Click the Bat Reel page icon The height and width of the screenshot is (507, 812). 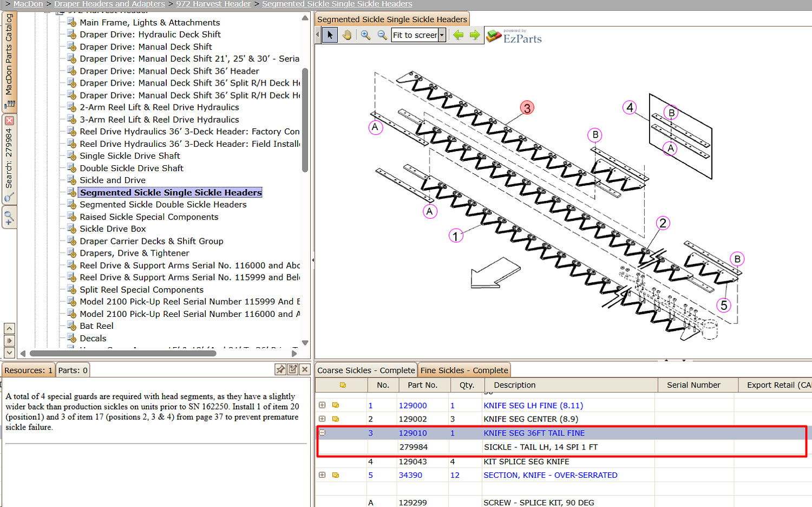[x=71, y=326]
